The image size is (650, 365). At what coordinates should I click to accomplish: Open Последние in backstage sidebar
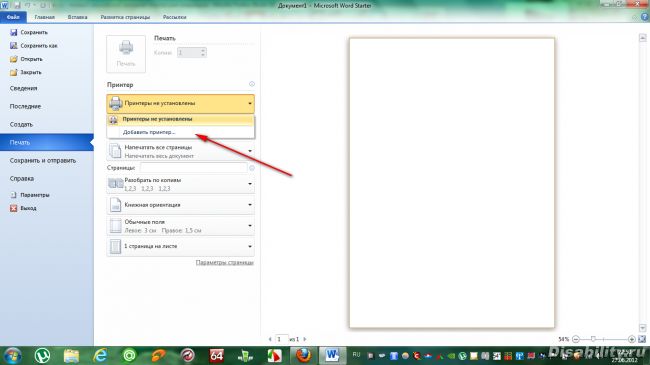(26, 107)
